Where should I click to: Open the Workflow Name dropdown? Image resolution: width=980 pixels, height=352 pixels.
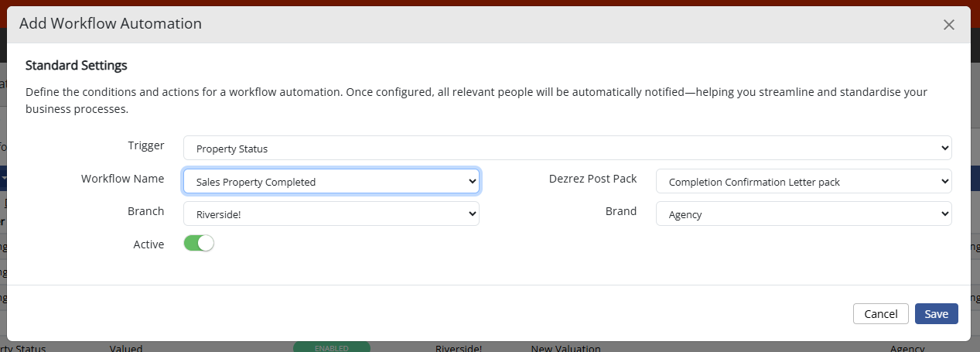point(331,182)
